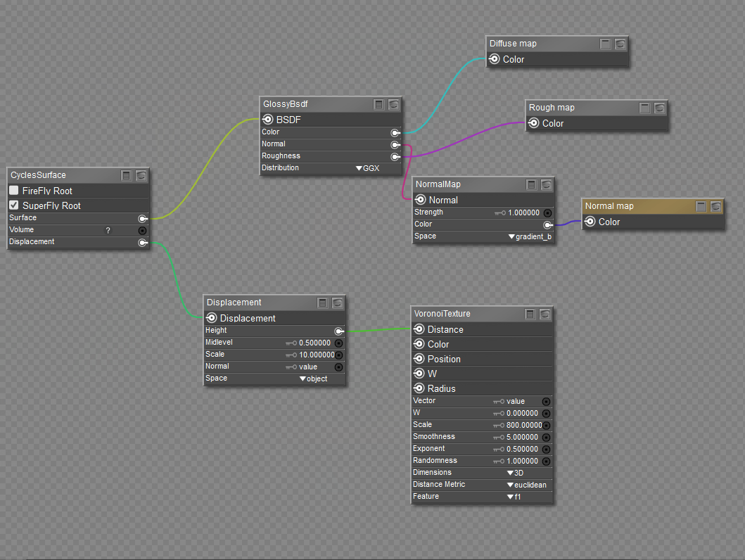745x560 pixels.
Task: Click the Displacement Normal value field
Action: [308, 367]
